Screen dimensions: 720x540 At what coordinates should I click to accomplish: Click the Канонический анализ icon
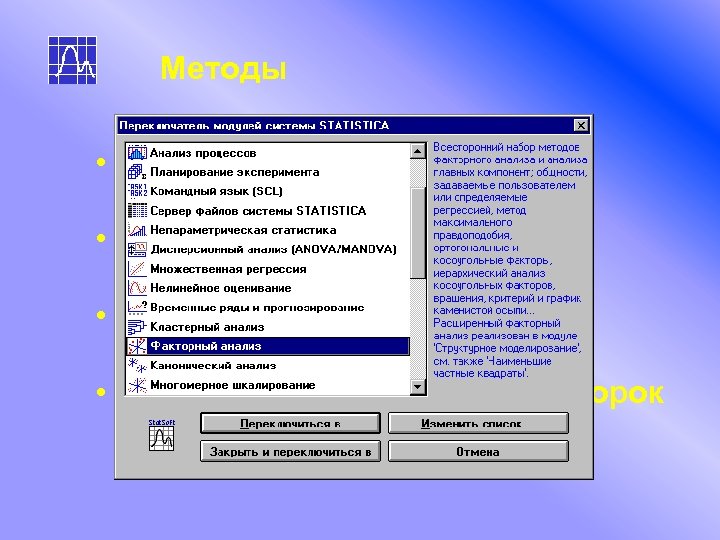point(137,366)
